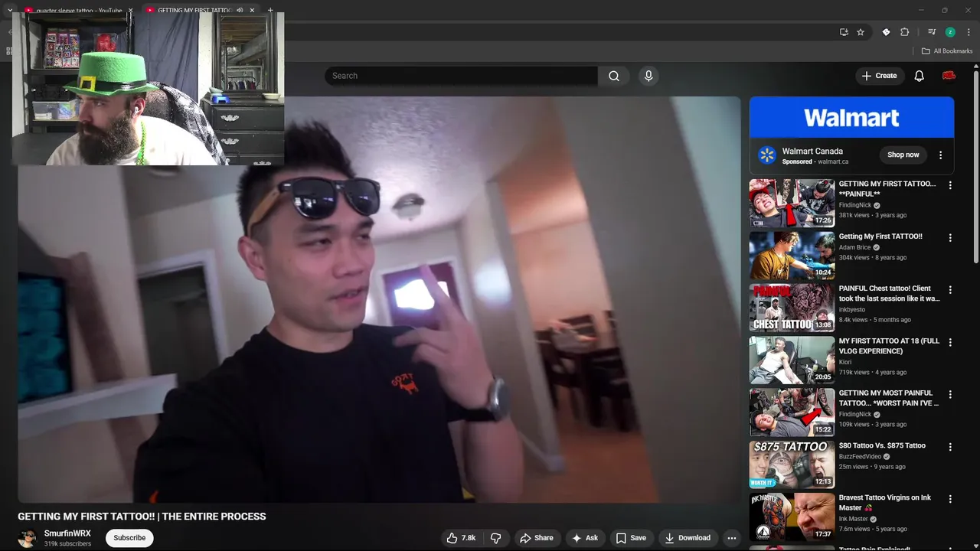Click page scrollbar up arrow
Image resolution: width=980 pixels, height=551 pixels.
[976, 67]
